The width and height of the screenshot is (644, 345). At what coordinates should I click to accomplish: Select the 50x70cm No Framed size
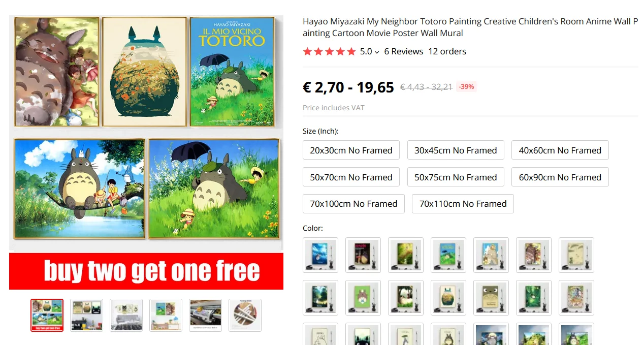click(x=351, y=177)
